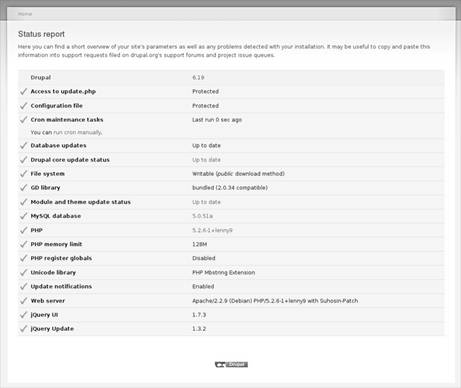Click the Drupal version 6.19 value
This screenshot has width=461, height=388.
[198, 77]
